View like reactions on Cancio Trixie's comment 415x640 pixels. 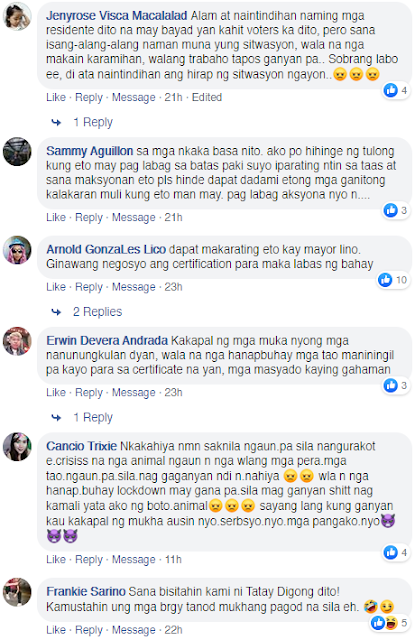pyautogui.click(x=396, y=552)
